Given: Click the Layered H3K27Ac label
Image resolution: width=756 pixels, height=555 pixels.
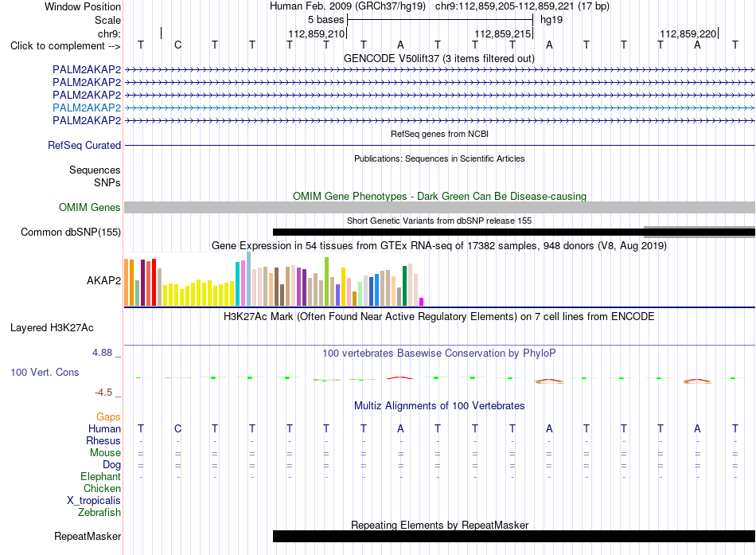Looking at the screenshot, I should 52,328.
